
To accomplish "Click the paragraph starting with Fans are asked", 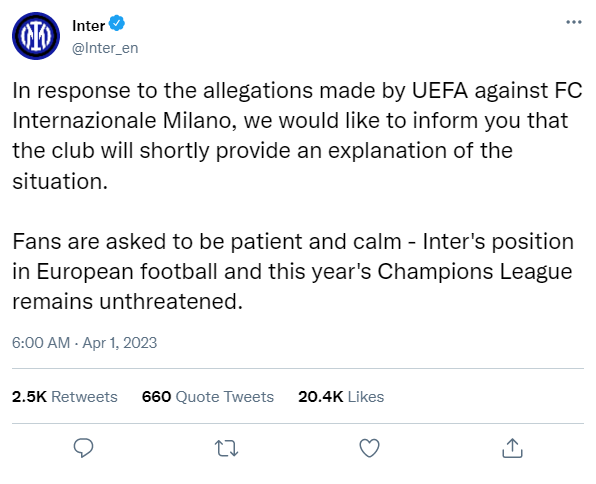I will click(293, 271).
